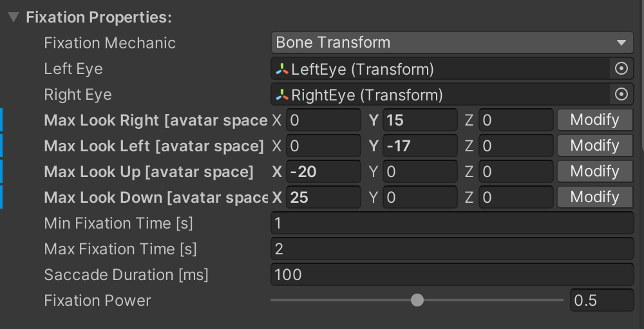Screen dimensions: 644x329
Task: Select Max Look Right Y value field
Action: click(420, 120)
